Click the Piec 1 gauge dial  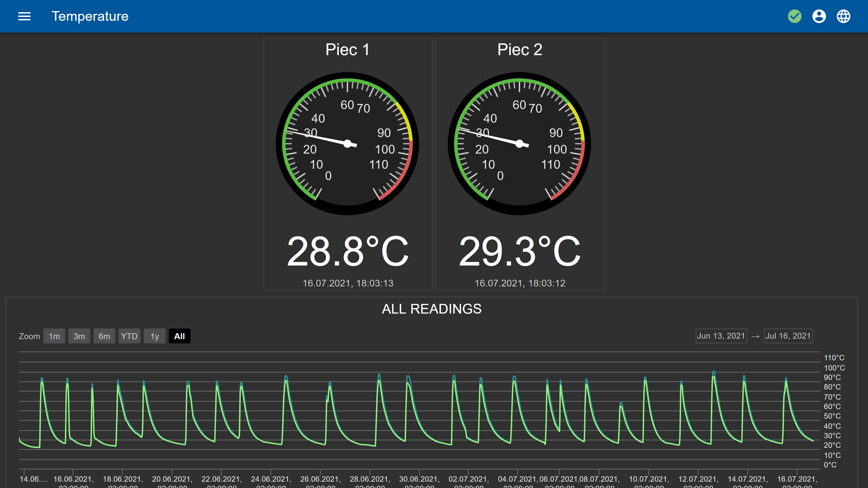pos(347,144)
